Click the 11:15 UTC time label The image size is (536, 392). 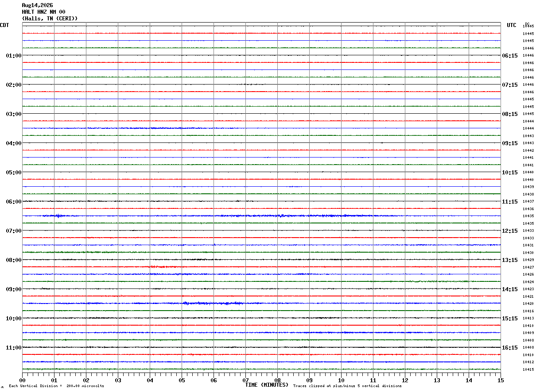pyautogui.click(x=509, y=202)
